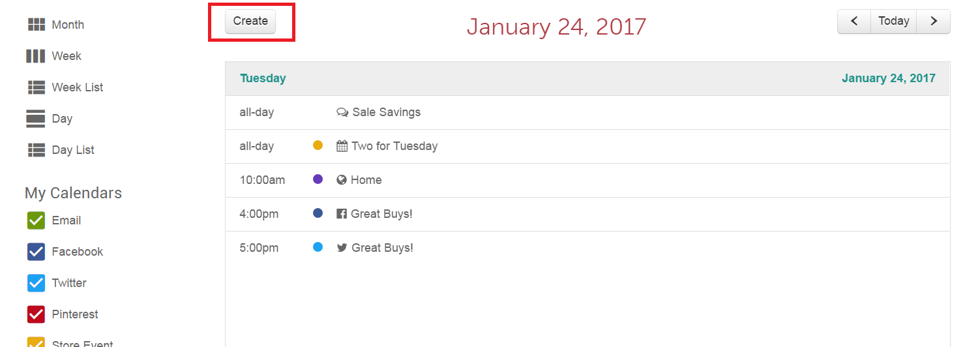Hide the Pinterest calendar via its checkbox
980x347 pixels.
point(36,314)
